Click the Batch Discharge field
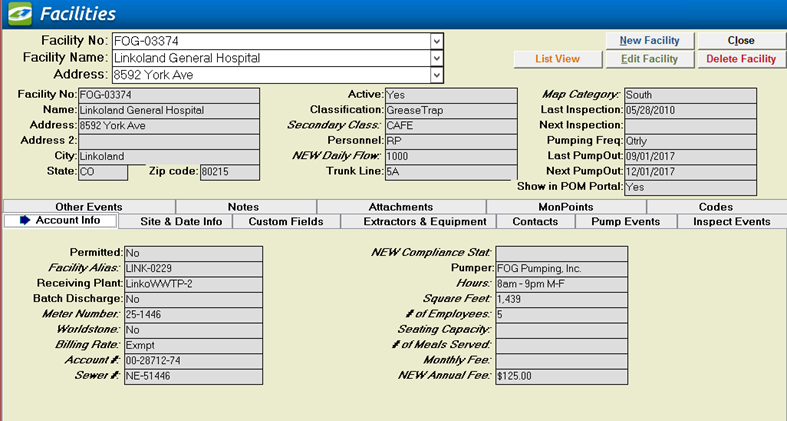The width and height of the screenshot is (787, 421). click(x=193, y=300)
